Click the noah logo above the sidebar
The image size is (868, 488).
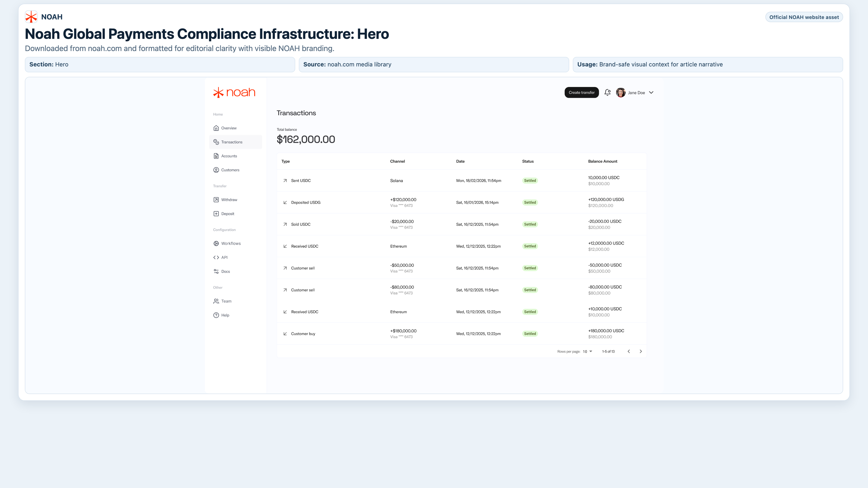tap(234, 92)
